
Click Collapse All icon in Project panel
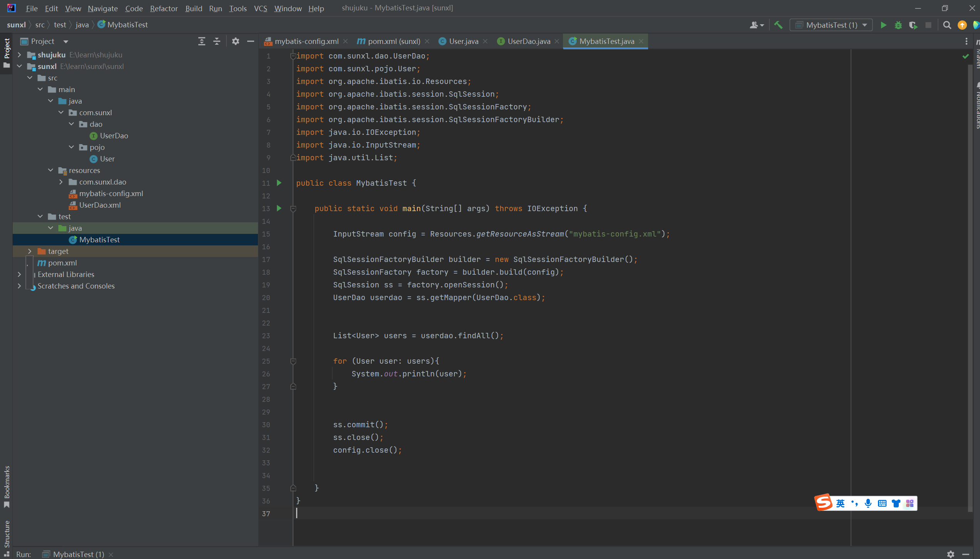coord(217,41)
